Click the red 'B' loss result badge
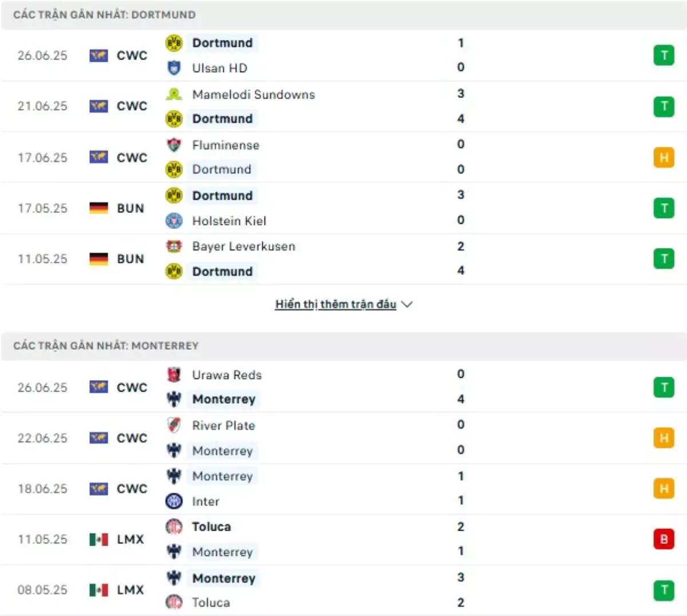687x616 pixels. [x=664, y=539]
